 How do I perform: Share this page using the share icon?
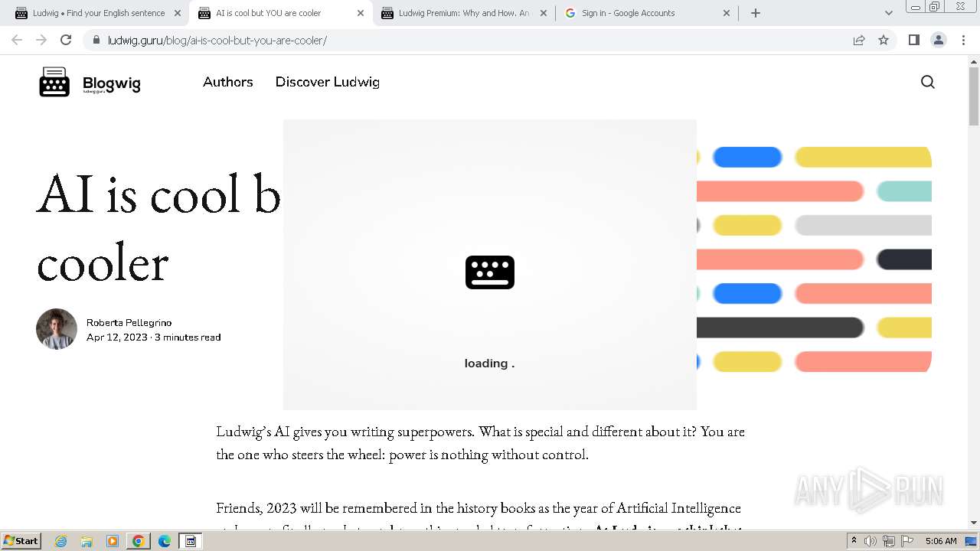[x=859, y=40]
